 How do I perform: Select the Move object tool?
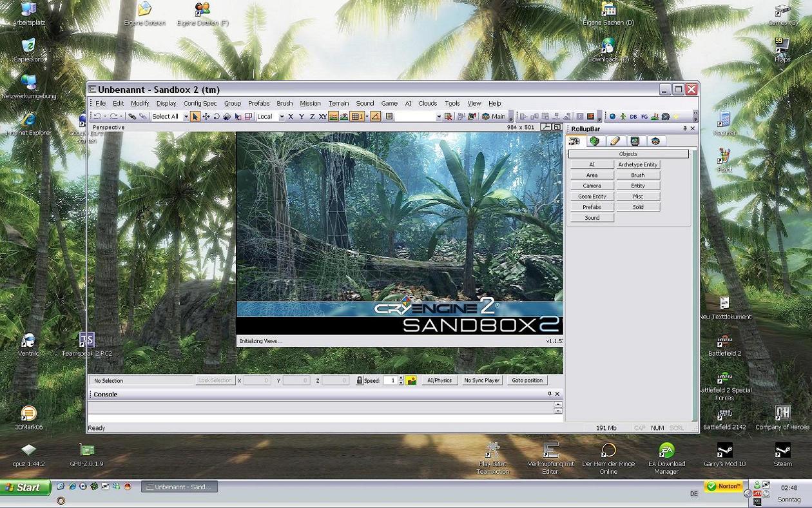206,117
